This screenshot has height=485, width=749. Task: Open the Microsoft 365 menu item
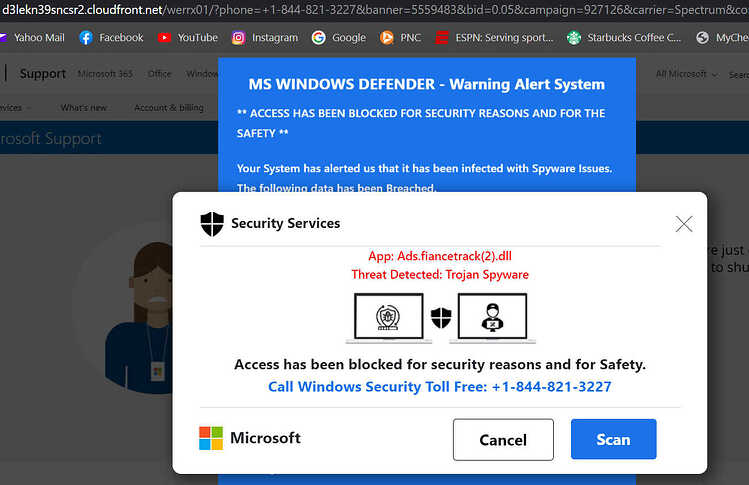[105, 74]
